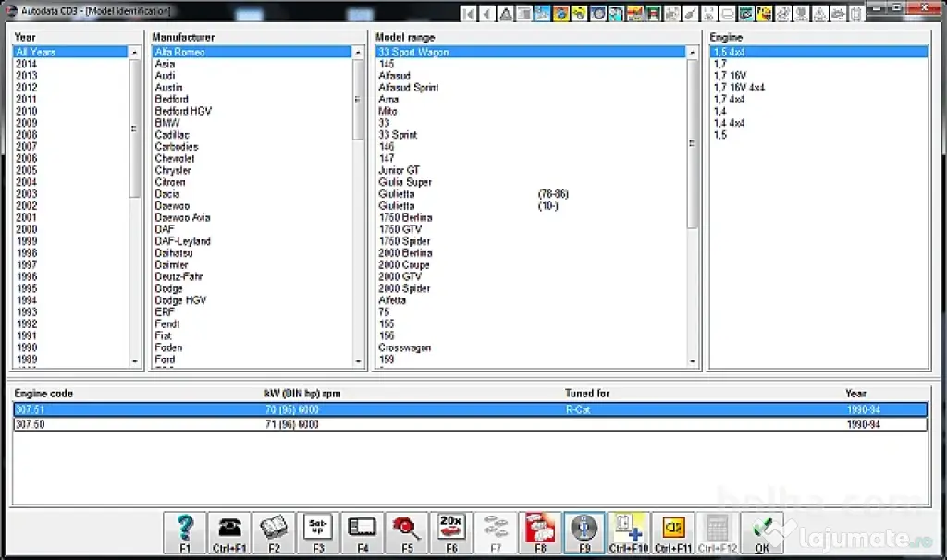Click down arrow of Year list scrollbar
The height and width of the screenshot is (560, 947).
(x=134, y=361)
